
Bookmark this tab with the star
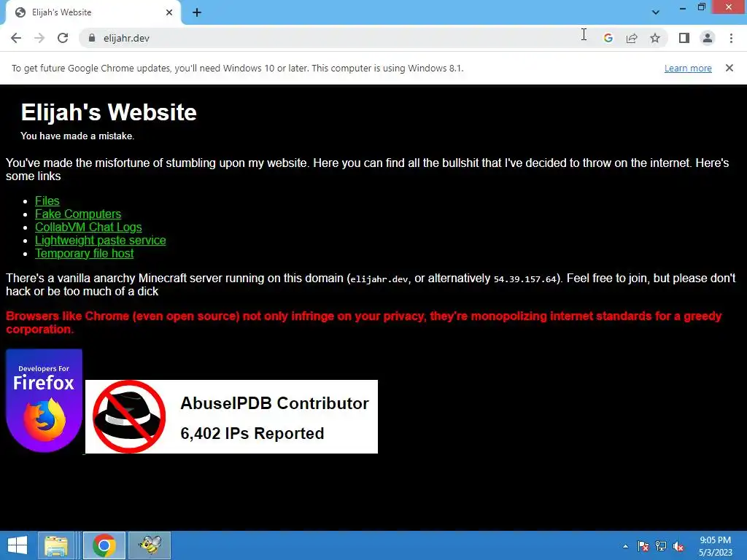coord(655,38)
